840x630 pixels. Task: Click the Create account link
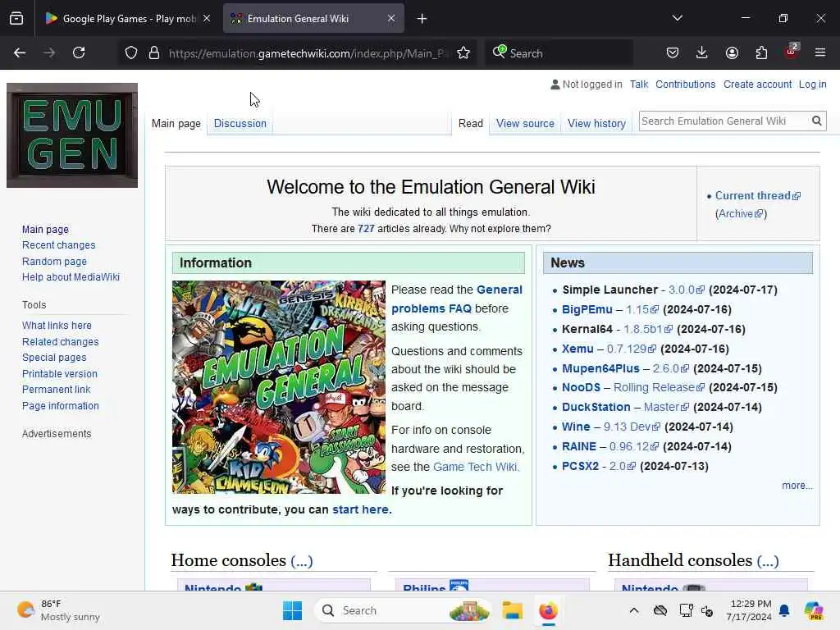(757, 84)
